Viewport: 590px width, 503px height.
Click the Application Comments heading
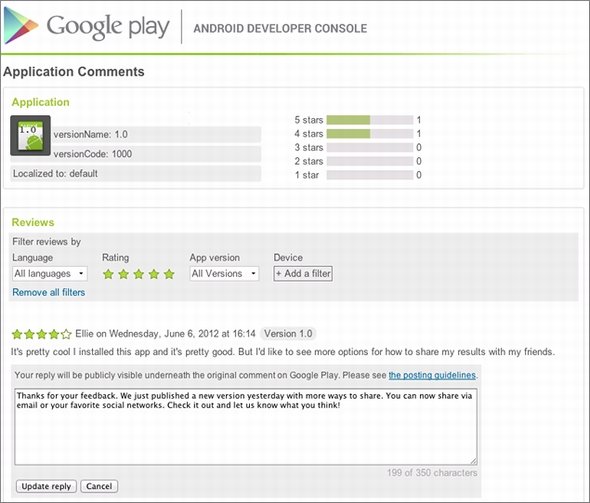[74, 71]
